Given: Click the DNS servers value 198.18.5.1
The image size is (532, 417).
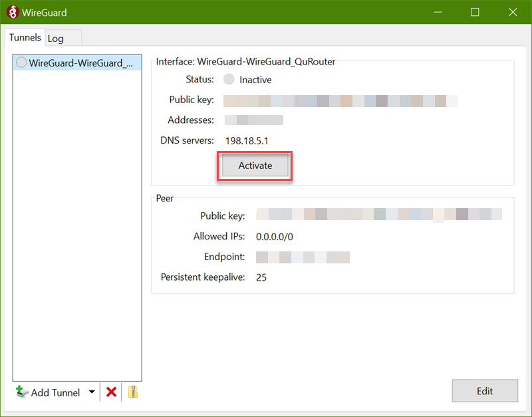Looking at the screenshot, I should (x=247, y=141).
